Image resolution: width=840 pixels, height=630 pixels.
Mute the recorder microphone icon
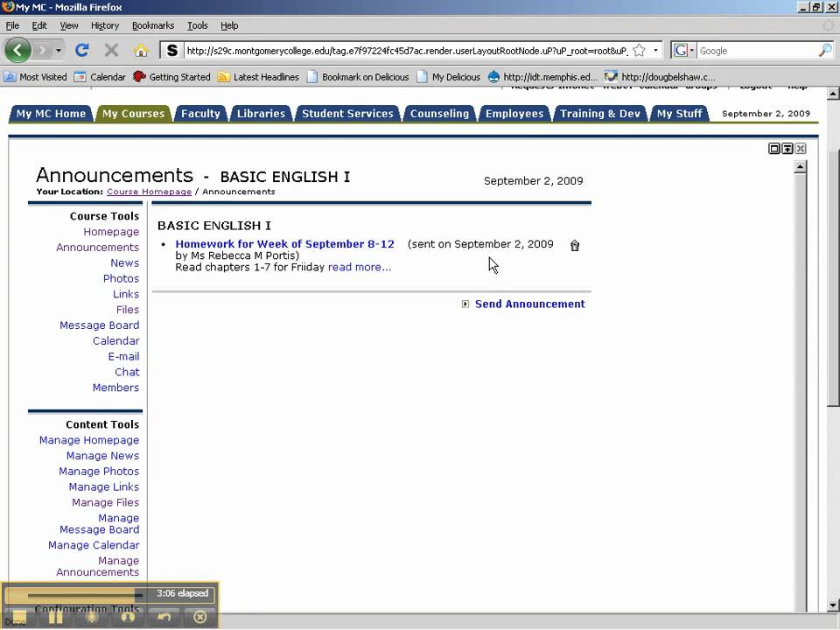click(x=92, y=617)
